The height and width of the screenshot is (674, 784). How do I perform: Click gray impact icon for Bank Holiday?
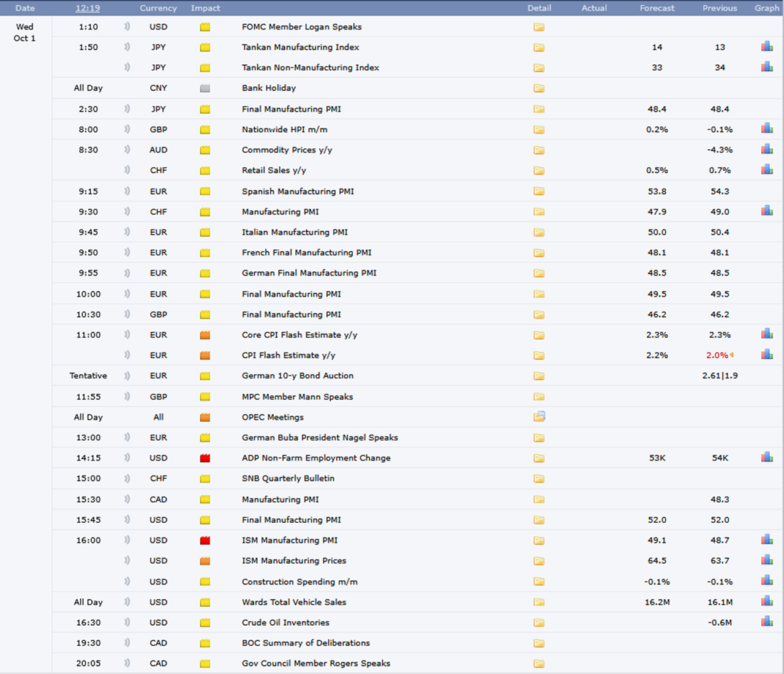click(x=205, y=88)
